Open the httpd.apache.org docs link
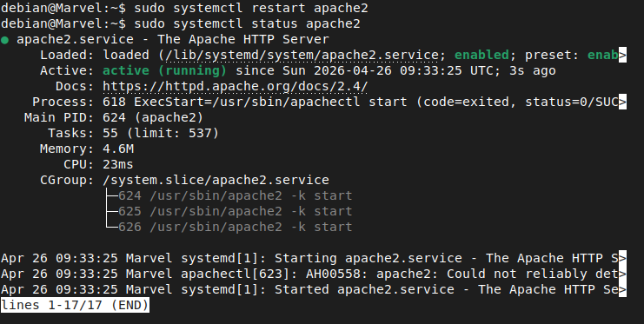Image resolution: width=644 pixels, height=324 pixels. pyautogui.click(x=236, y=87)
